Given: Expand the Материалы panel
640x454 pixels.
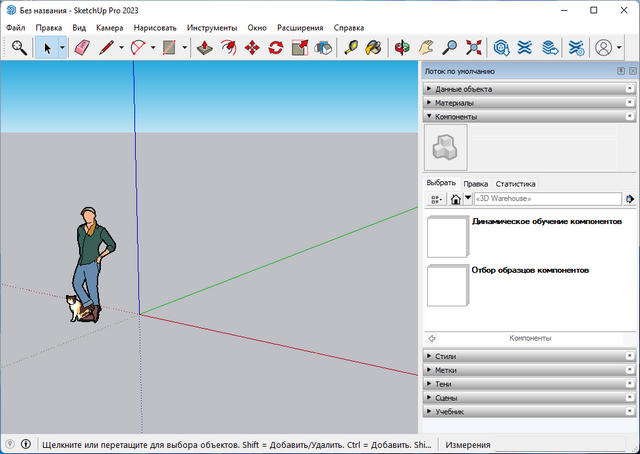Looking at the screenshot, I should pyautogui.click(x=455, y=103).
